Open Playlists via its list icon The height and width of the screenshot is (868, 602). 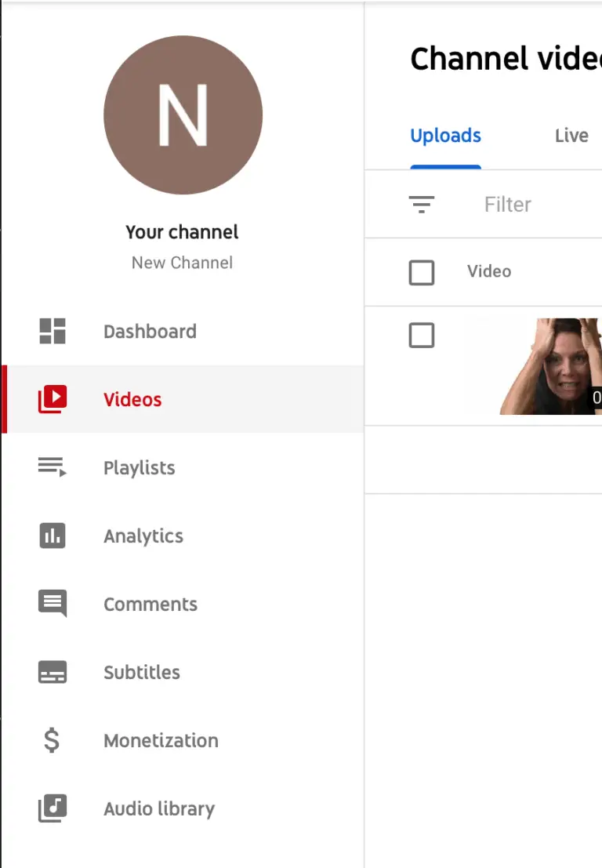(53, 467)
